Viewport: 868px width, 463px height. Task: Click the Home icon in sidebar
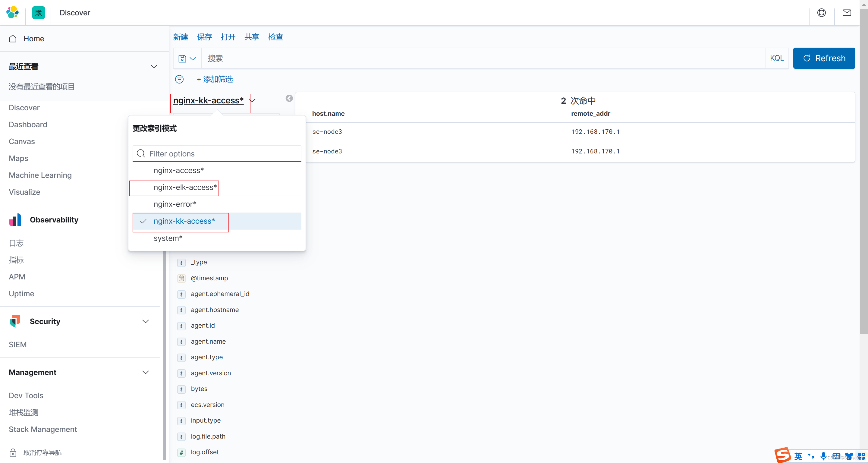13,39
